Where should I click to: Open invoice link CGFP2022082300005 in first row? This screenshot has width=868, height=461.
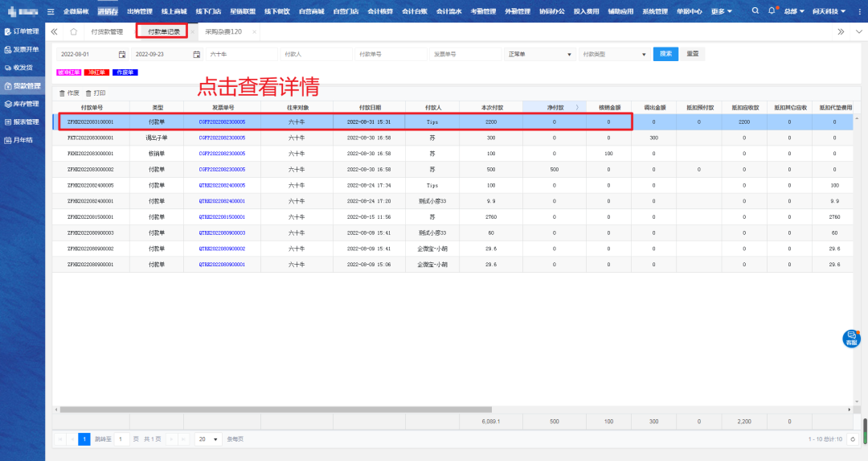tap(222, 122)
